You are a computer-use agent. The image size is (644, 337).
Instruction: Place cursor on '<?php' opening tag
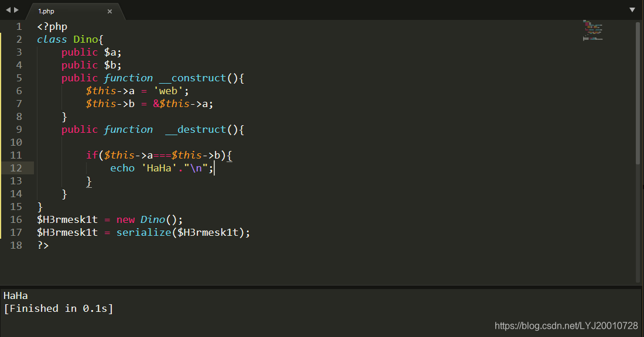pos(52,27)
